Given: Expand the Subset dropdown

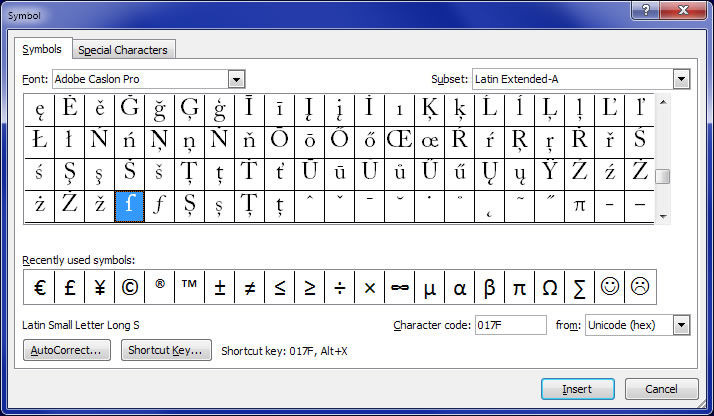Looking at the screenshot, I should [681, 79].
